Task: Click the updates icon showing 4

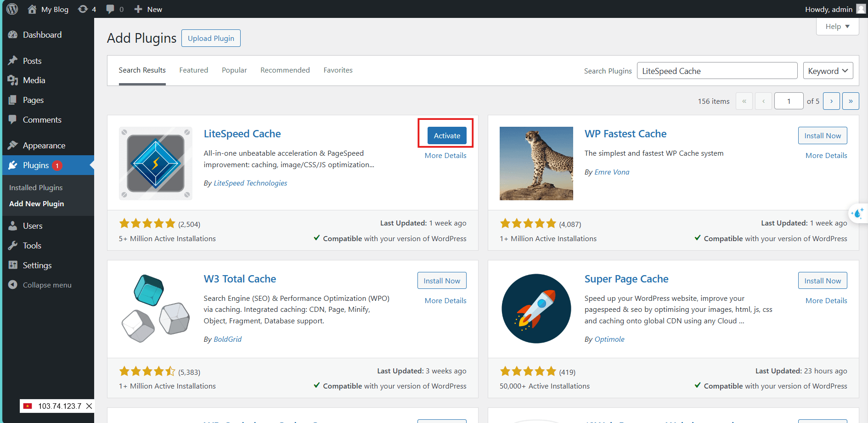Action: 83,9
